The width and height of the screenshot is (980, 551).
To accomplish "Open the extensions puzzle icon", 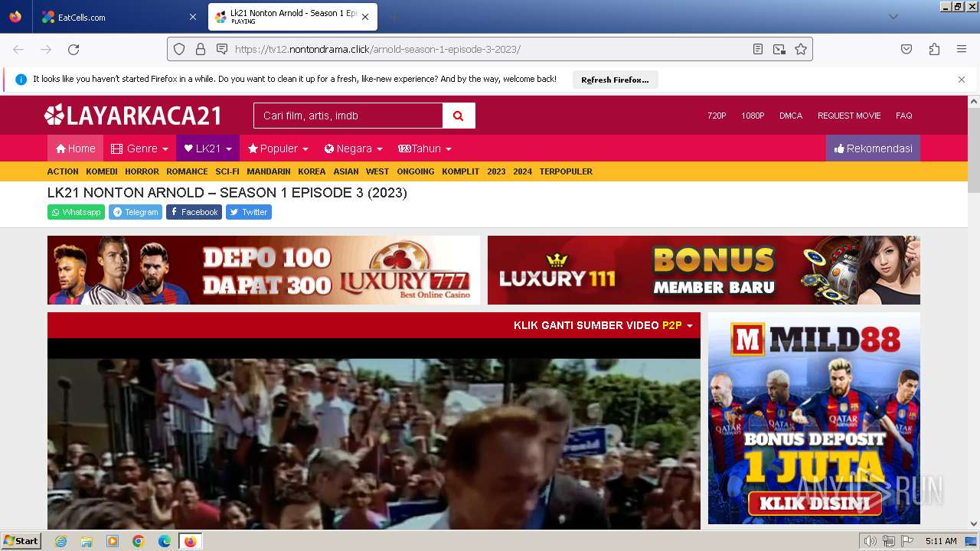I will click(934, 49).
